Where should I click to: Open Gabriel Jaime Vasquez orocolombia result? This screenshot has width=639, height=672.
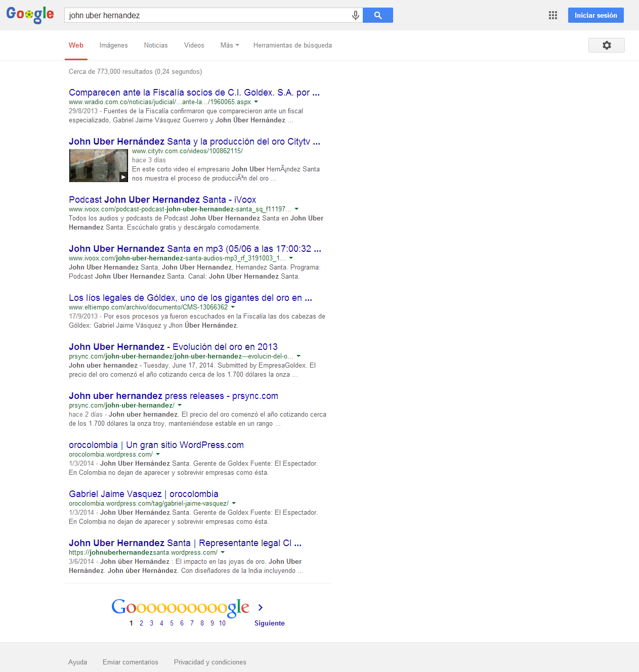coord(144,494)
